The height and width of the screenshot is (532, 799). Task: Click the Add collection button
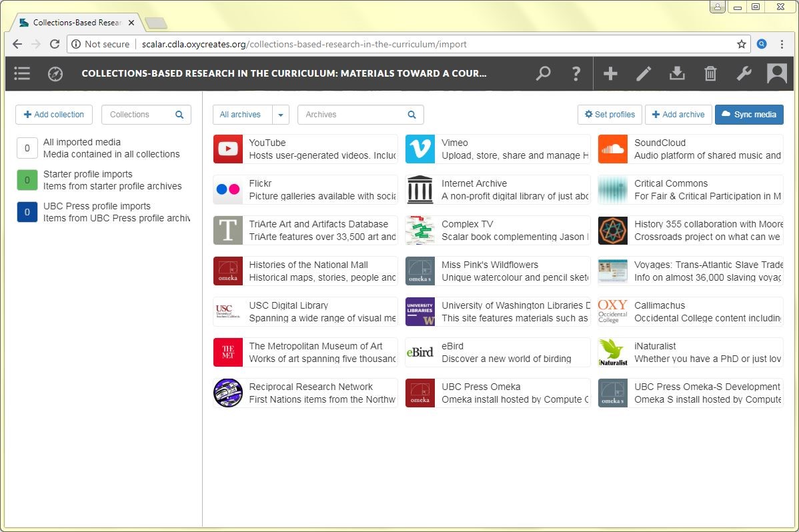coord(54,115)
